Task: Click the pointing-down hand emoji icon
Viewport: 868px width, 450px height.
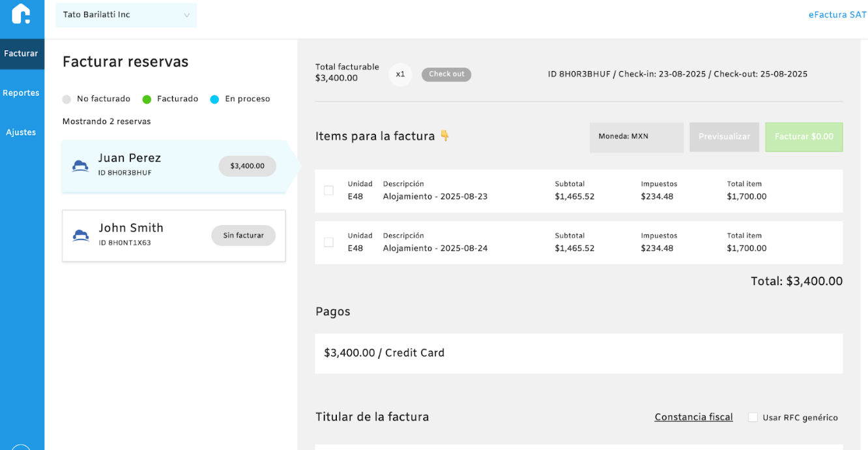Action: [444, 136]
